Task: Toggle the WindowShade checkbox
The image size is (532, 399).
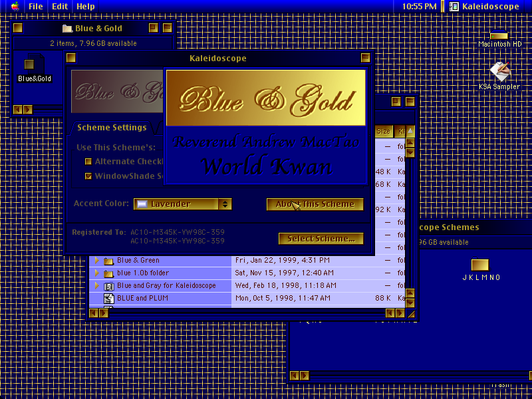Action: (x=88, y=176)
